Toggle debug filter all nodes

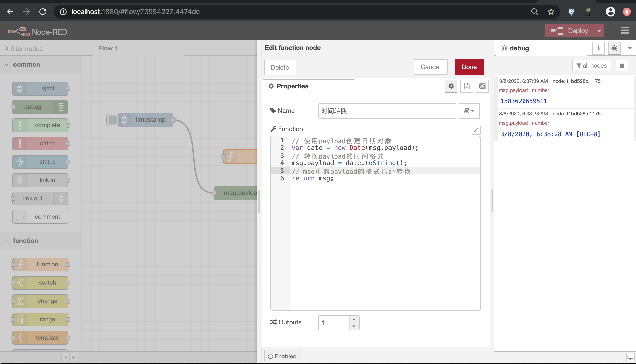tap(591, 66)
